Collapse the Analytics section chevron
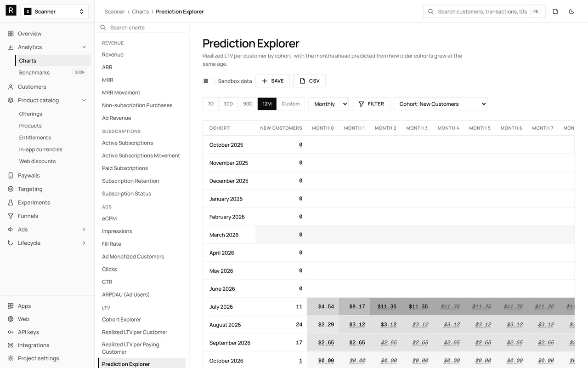Screen dimensions: 588x368 [x=84, y=47]
